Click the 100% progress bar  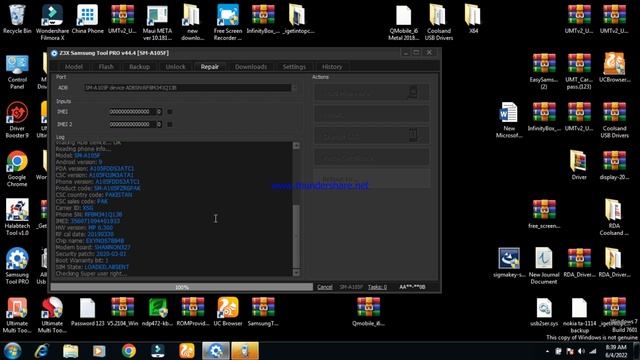coord(182,287)
